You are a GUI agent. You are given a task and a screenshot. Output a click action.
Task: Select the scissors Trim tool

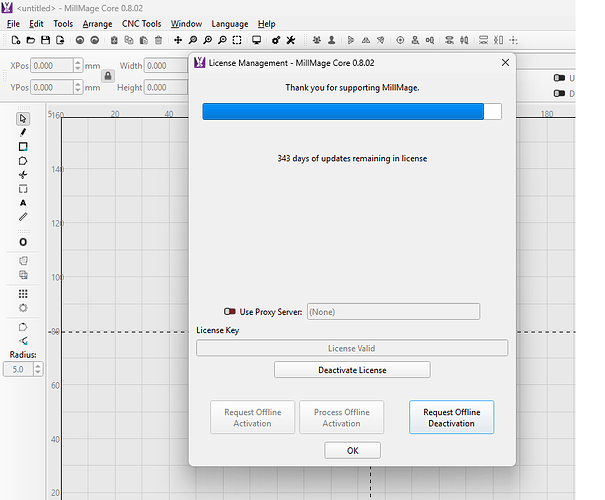(23, 175)
